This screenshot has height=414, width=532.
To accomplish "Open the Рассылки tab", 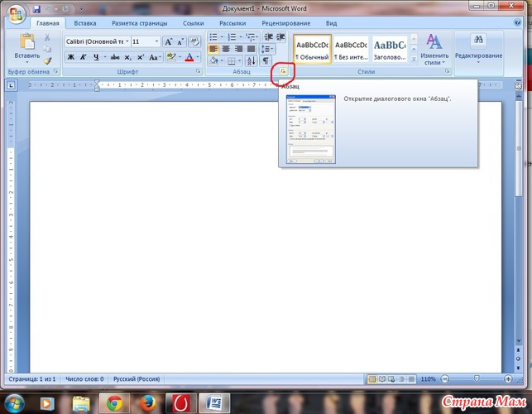I will [232, 23].
